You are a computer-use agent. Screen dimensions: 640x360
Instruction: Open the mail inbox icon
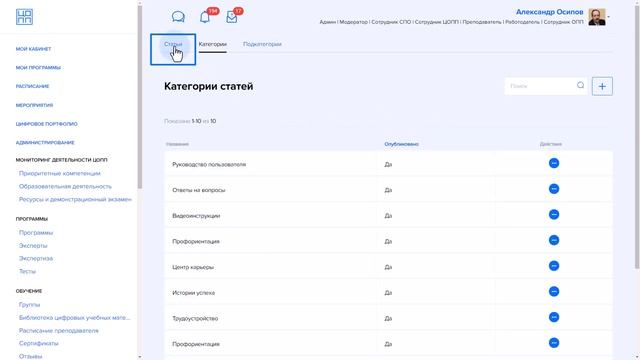[x=232, y=17]
